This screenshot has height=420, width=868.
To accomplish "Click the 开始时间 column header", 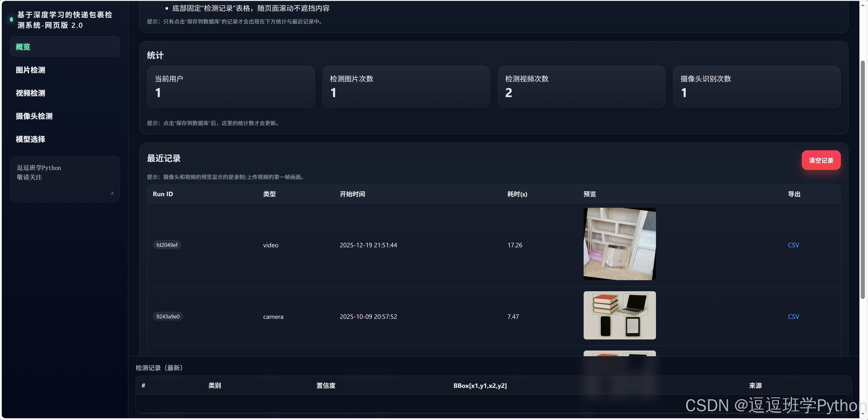I will (x=352, y=194).
